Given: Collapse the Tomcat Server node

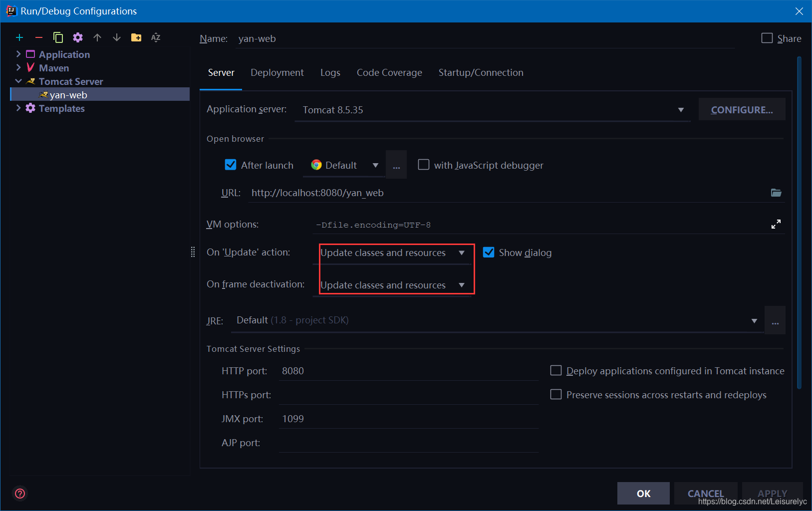Looking at the screenshot, I should tap(18, 81).
